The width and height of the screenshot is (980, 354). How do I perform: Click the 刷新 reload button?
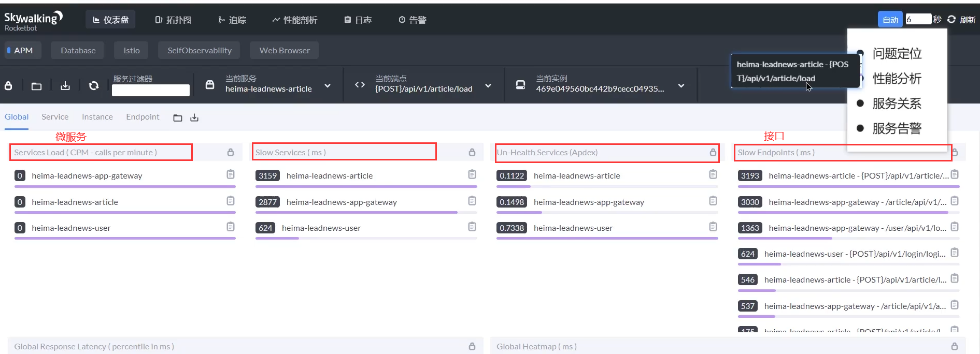[961, 20]
